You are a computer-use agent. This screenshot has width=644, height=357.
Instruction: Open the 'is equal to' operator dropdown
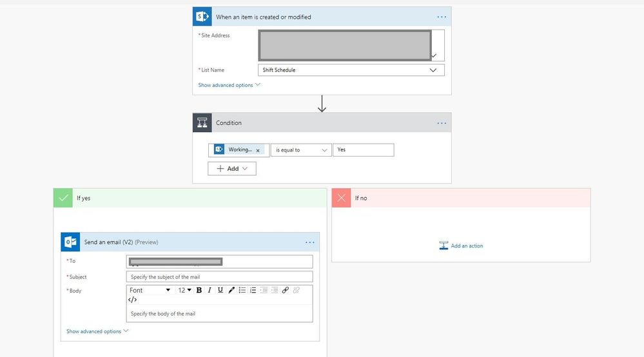(301, 150)
